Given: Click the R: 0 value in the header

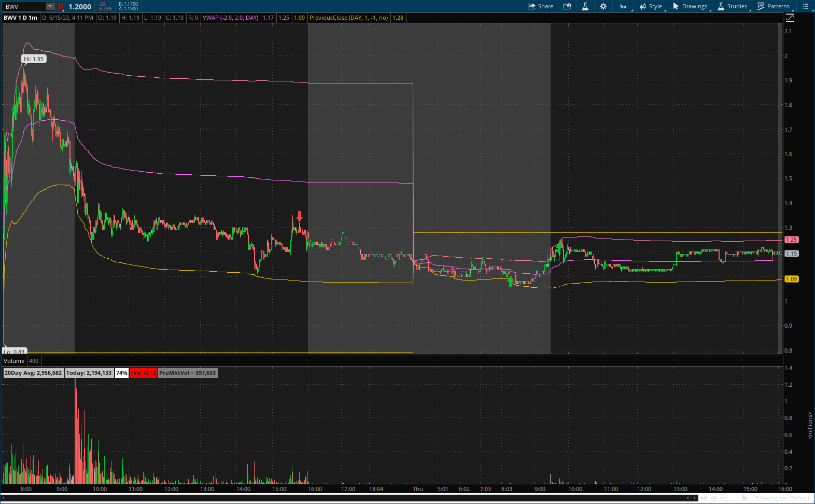Looking at the screenshot, I should [193, 18].
